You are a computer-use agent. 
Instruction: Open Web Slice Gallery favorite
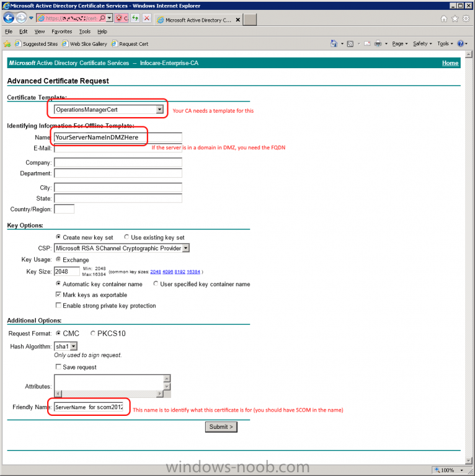tap(84, 44)
